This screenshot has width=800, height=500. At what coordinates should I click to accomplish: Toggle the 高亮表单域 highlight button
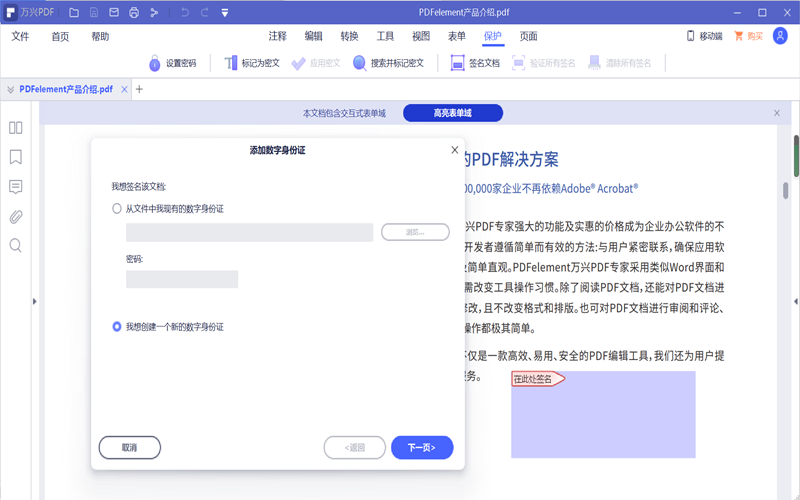coord(452,113)
